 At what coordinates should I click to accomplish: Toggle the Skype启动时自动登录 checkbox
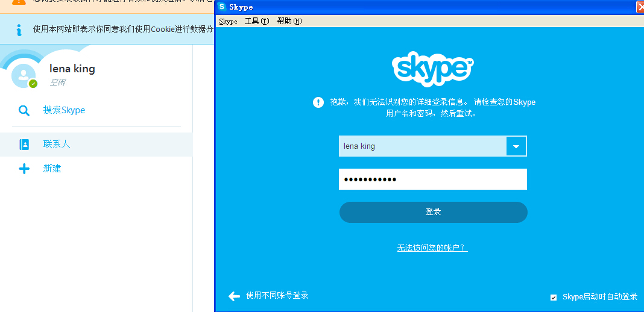[554, 297]
